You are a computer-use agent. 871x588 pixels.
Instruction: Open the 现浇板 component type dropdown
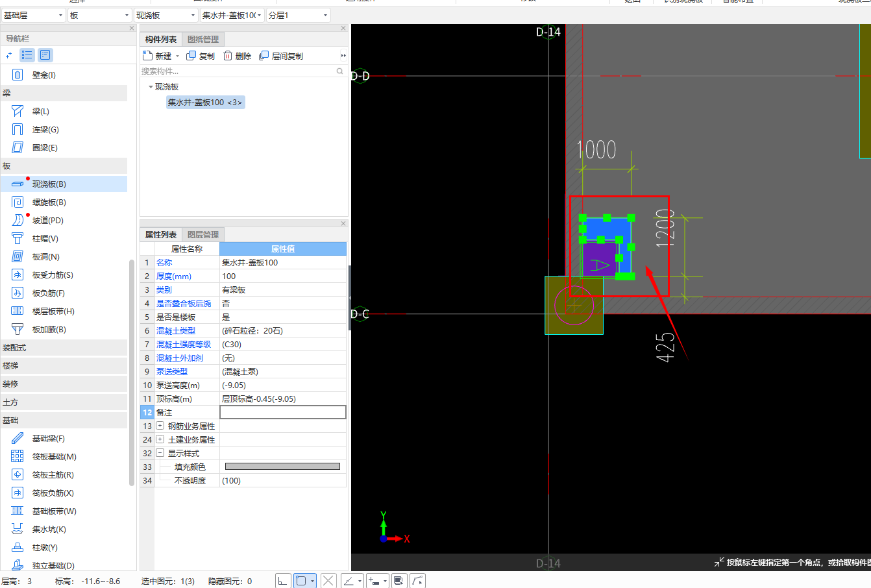click(166, 15)
